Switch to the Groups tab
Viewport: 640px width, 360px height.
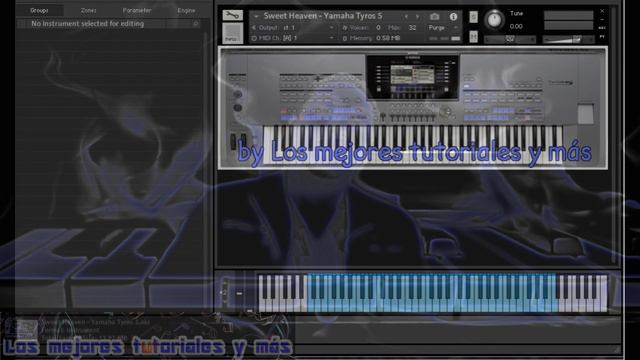[x=40, y=10]
